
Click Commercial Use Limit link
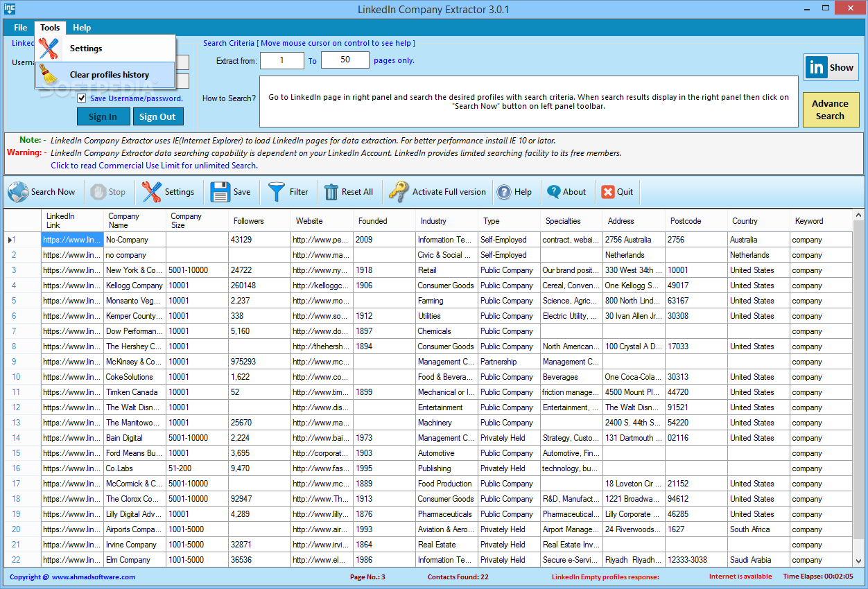click(154, 166)
